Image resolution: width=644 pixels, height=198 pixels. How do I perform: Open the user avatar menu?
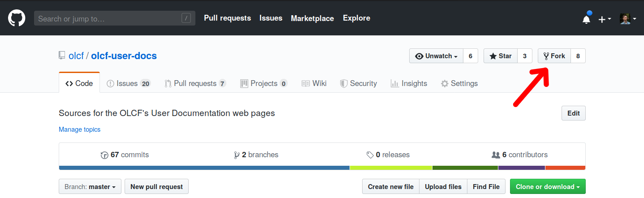coord(628,19)
